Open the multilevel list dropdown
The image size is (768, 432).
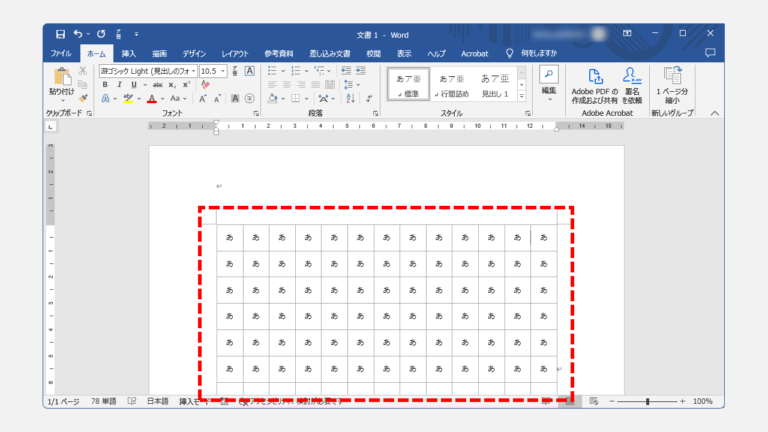(x=329, y=71)
